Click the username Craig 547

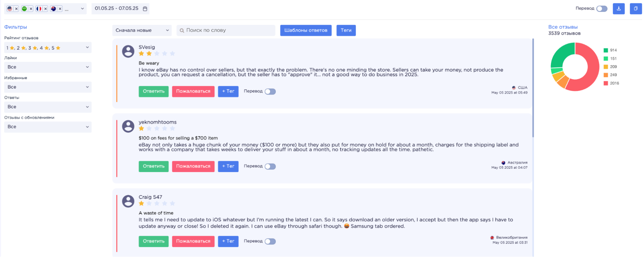150,197
